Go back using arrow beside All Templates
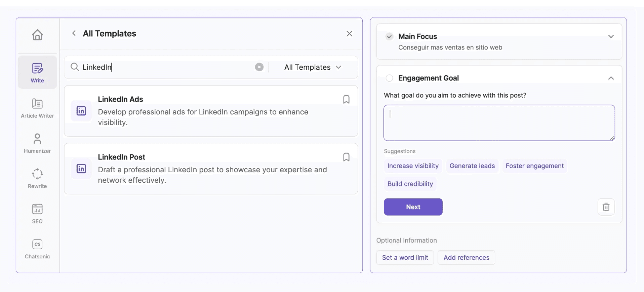The width and height of the screenshot is (644, 292). coord(74,33)
